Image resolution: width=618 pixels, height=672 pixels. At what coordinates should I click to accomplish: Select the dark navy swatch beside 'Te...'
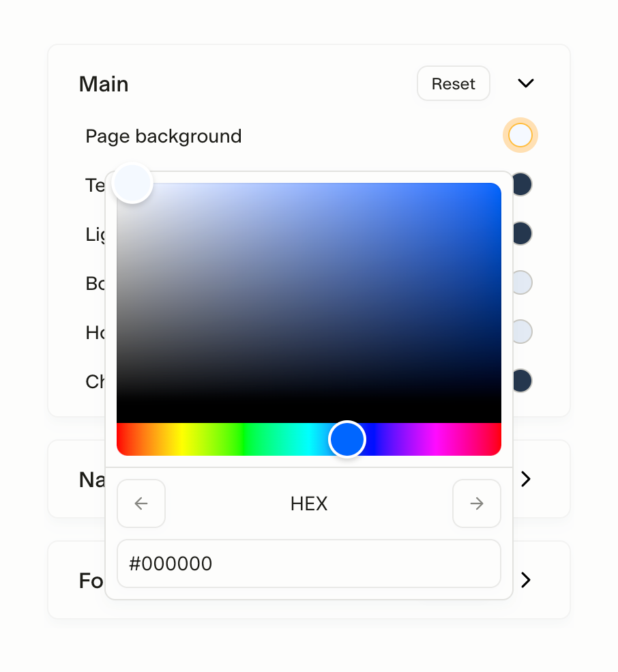click(521, 184)
